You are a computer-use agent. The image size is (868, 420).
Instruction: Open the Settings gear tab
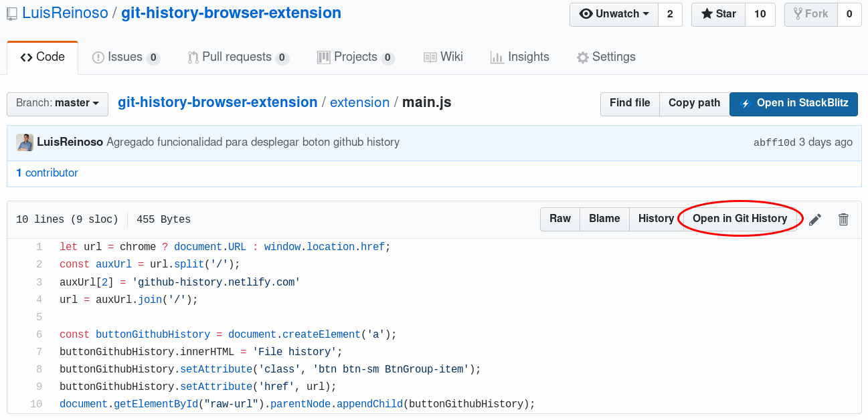click(606, 58)
